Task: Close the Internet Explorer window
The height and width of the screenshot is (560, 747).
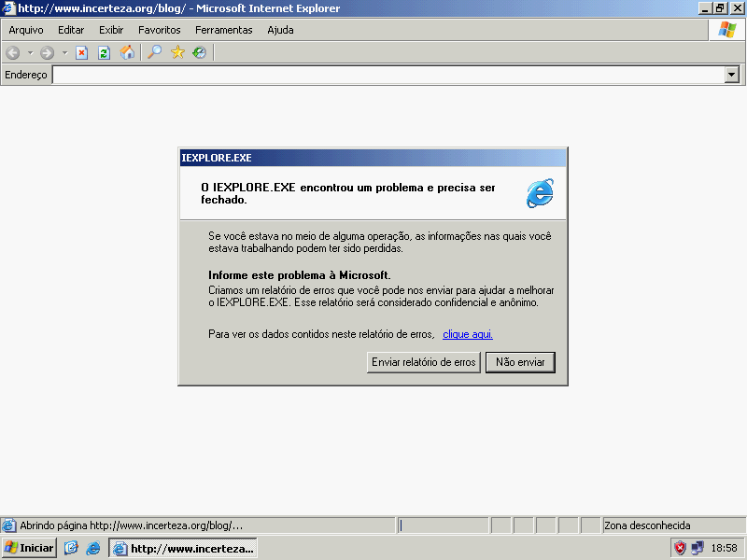Action: click(737, 8)
